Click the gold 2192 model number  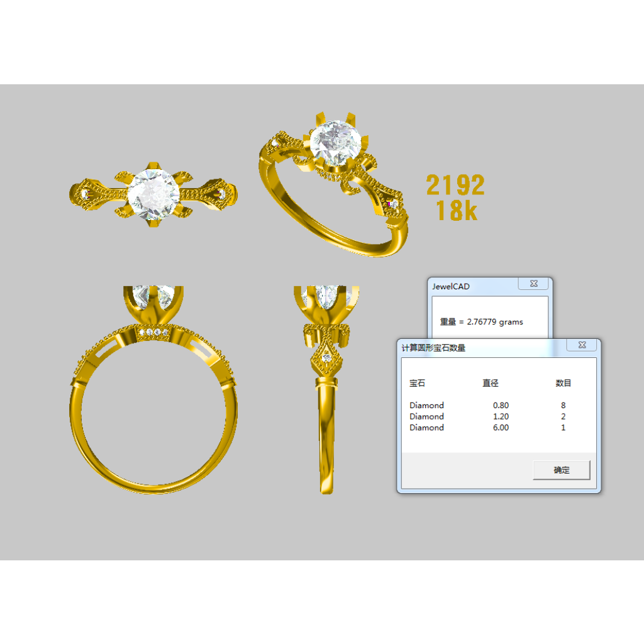[455, 185]
